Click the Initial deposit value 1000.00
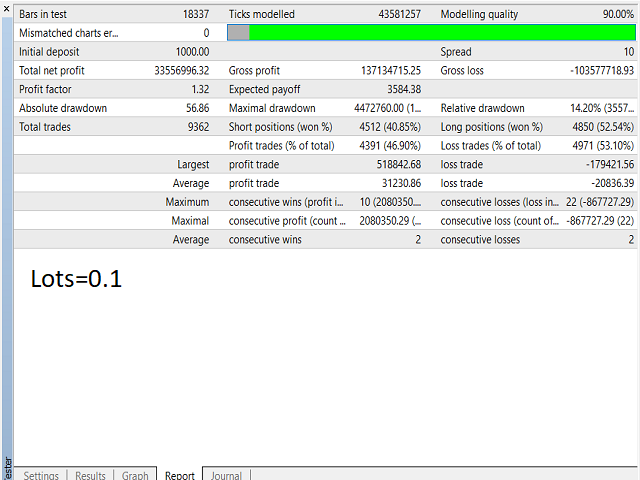 (192, 52)
